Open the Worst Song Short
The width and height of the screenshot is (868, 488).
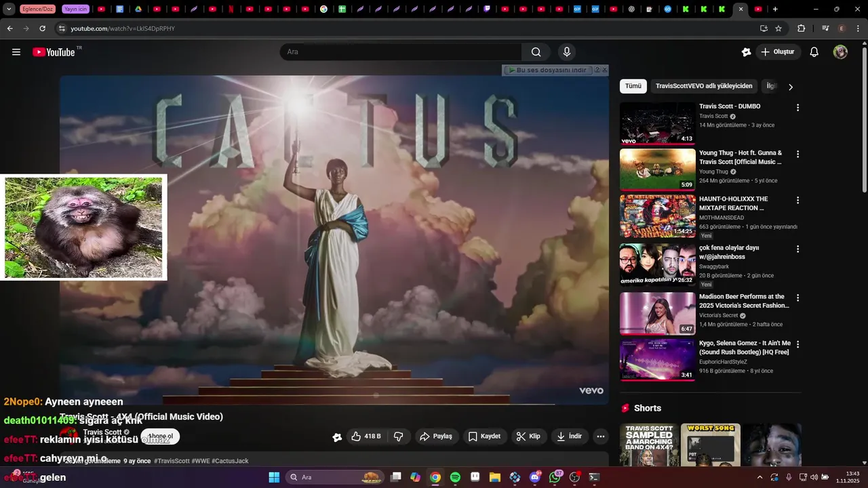point(710,445)
